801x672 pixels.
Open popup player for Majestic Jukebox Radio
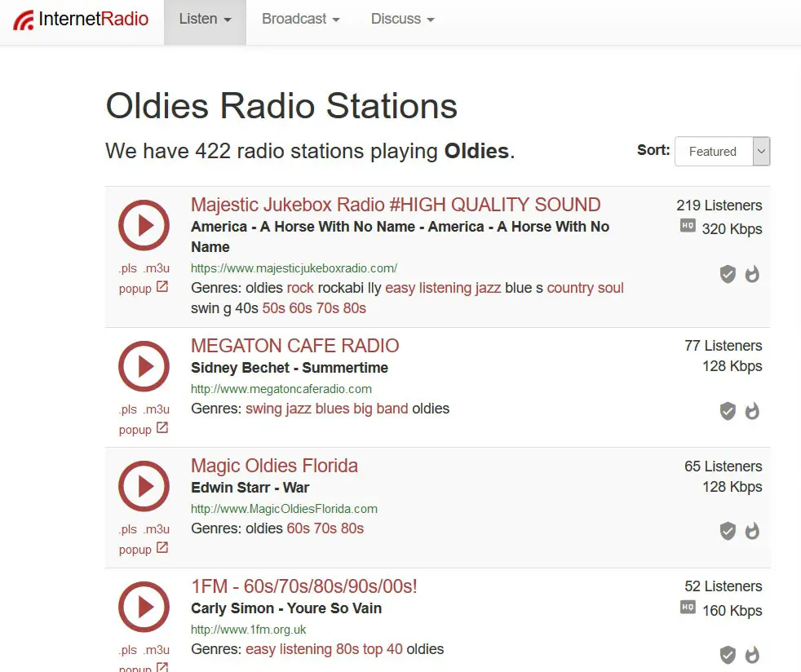tap(144, 288)
